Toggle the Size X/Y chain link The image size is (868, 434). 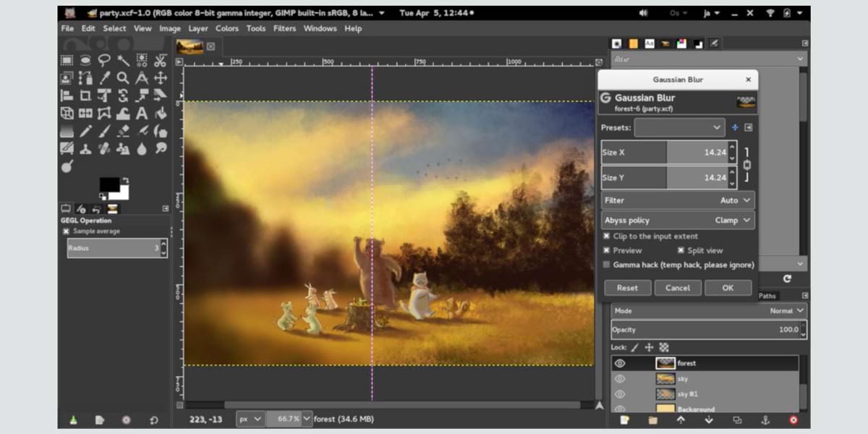coord(747,164)
